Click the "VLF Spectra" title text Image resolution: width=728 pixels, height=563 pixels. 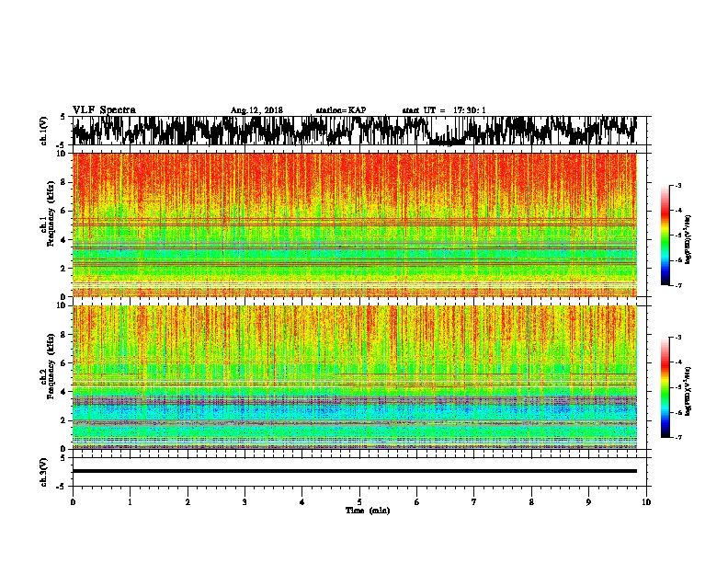coord(104,110)
